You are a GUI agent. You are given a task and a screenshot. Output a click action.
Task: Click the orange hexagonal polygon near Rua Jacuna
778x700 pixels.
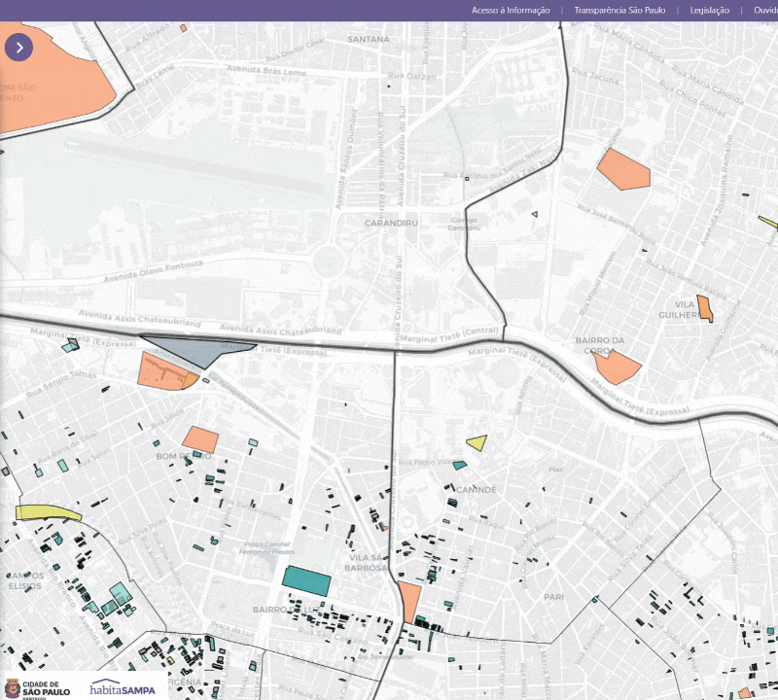622,170
